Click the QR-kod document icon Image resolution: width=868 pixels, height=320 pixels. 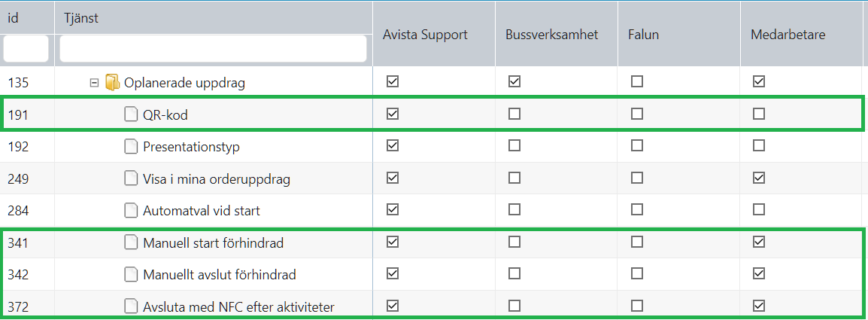(130, 114)
